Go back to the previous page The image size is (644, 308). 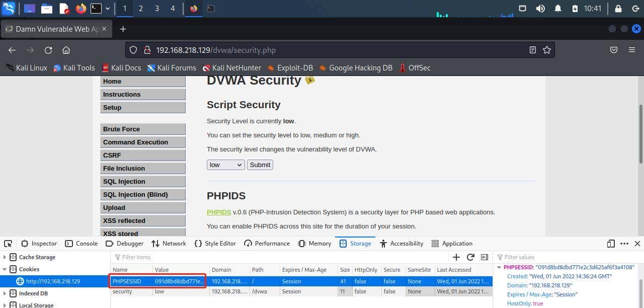[12, 50]
